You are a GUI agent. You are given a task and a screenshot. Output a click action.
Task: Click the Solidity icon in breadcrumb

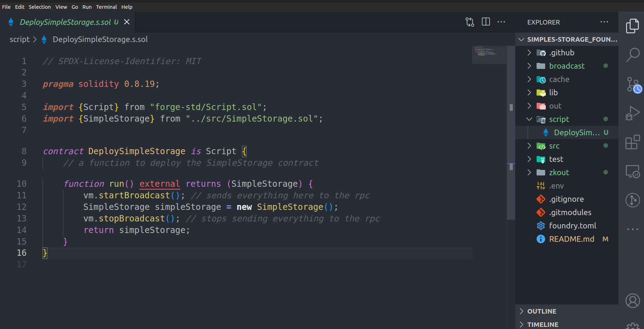(x=44, y=40)
